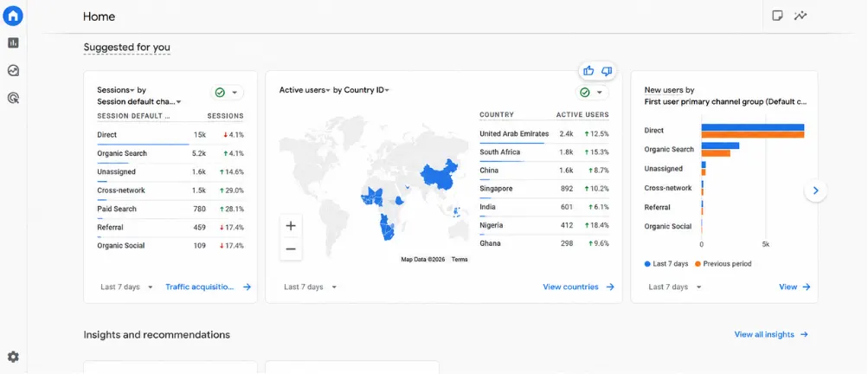Viewport: 868px width, 374px height.
Task: Click the thumbs down feedback icon
Action: [x=606, y=70]
